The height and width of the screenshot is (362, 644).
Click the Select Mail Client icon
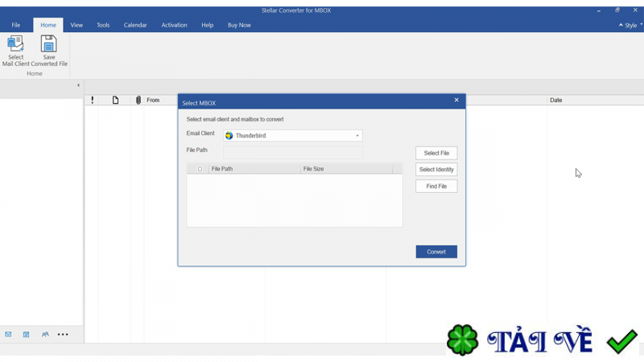15,44
